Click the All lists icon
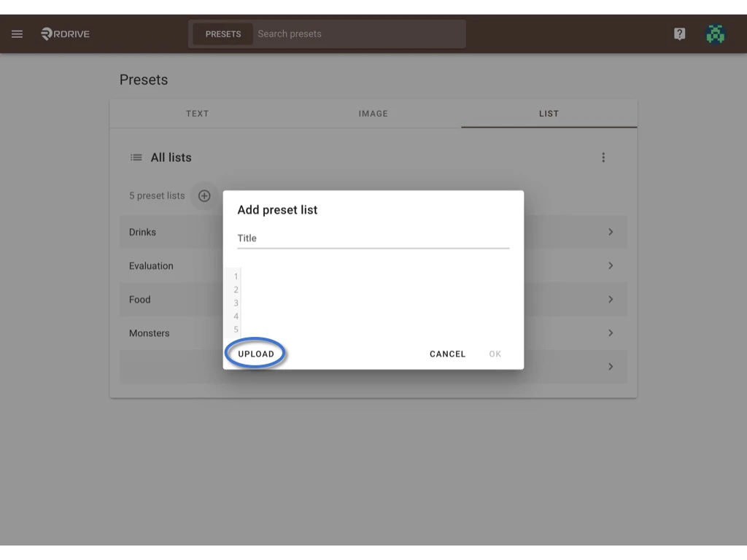 [x=136, y=157]
